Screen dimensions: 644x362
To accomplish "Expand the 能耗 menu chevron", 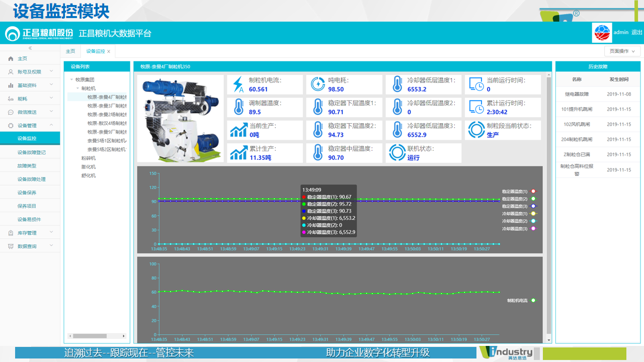I will [51, 99].
